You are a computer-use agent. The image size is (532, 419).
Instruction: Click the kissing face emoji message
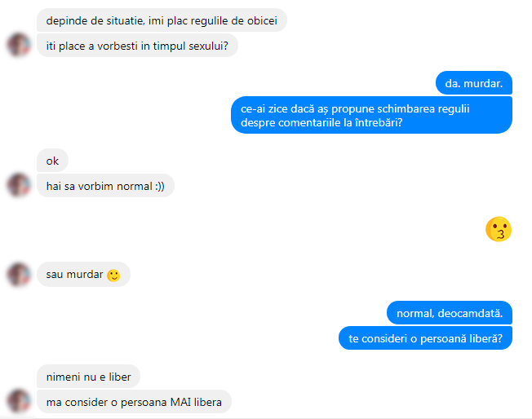[x=498, y=229]
